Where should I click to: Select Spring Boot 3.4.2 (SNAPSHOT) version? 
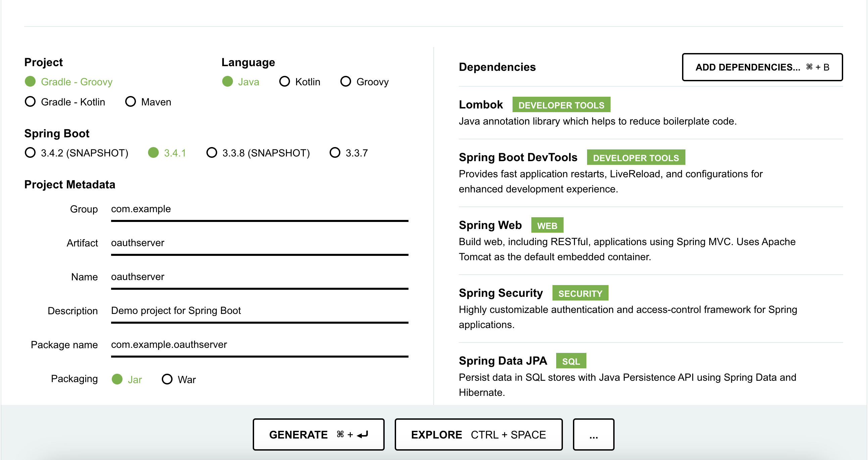tap(30, 153)
